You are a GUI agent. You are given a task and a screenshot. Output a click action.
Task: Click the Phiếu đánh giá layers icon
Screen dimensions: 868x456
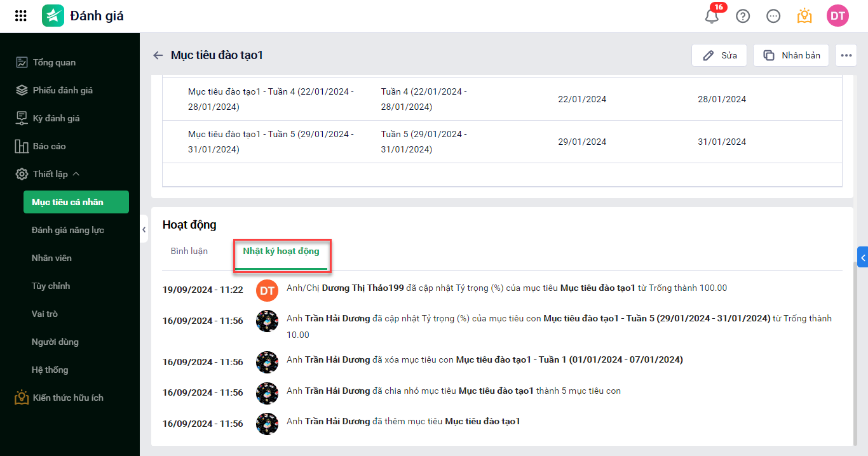(x=22, y=90)
